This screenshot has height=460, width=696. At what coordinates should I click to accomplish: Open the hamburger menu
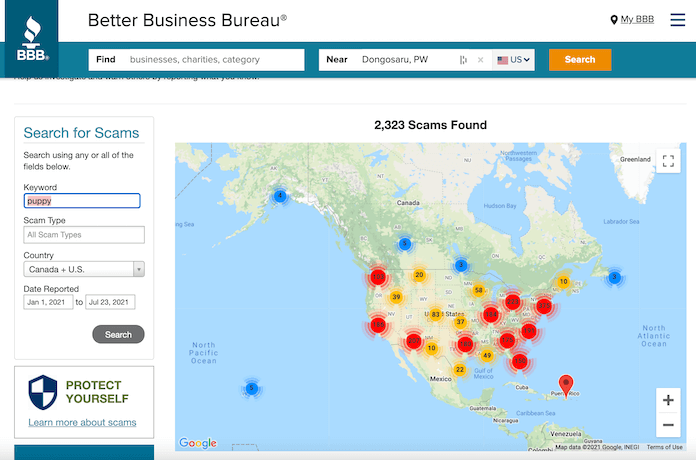coord(677,20)
